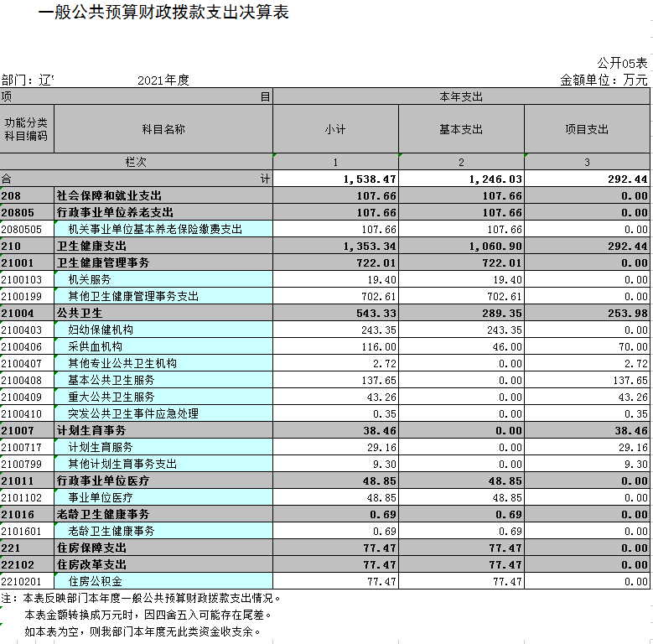This screenshot has height=644, width=653.
Task: Click code cell 2080505
Action: 27,229
